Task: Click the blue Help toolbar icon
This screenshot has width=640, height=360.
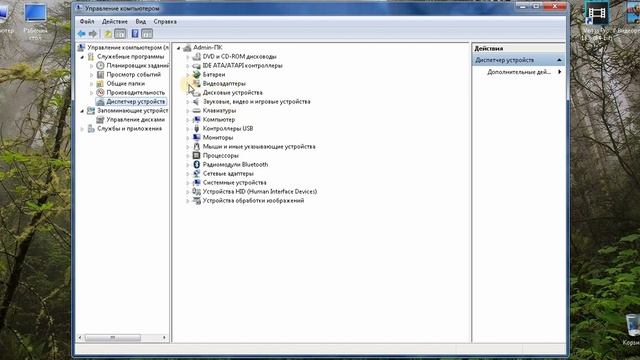Action: 135,34
